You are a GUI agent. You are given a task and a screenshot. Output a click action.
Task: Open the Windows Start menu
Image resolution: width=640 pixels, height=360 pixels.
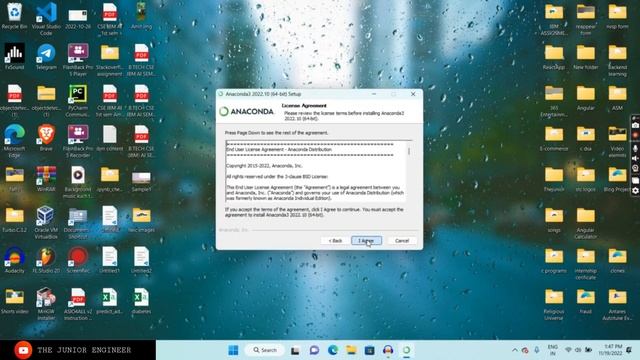click(233, 350)
